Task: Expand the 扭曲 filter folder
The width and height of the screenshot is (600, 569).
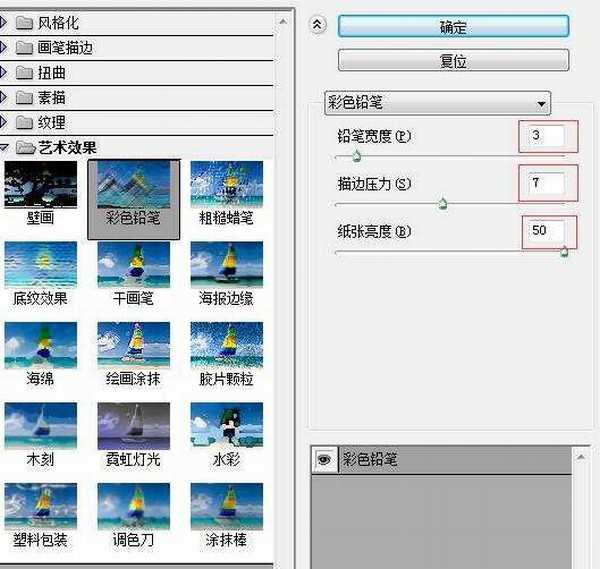Action: click(x=6, y=71)
